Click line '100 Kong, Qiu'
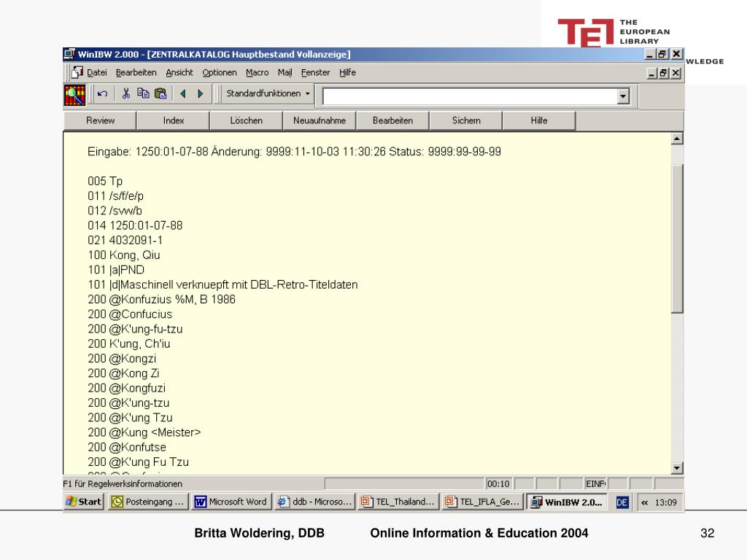 (124, 255)
